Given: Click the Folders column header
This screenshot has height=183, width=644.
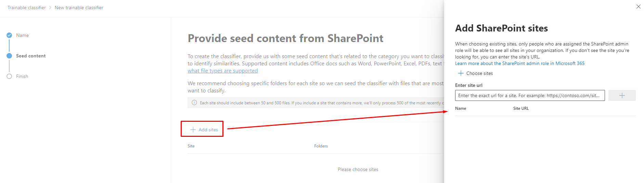Looking at the screenshot, I should (x=321, y=146).
